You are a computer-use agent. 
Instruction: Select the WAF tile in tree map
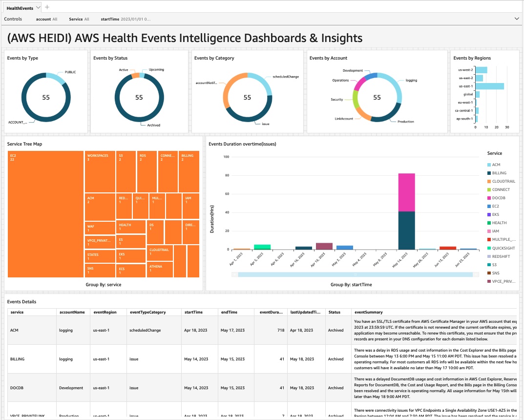(100, 228)
